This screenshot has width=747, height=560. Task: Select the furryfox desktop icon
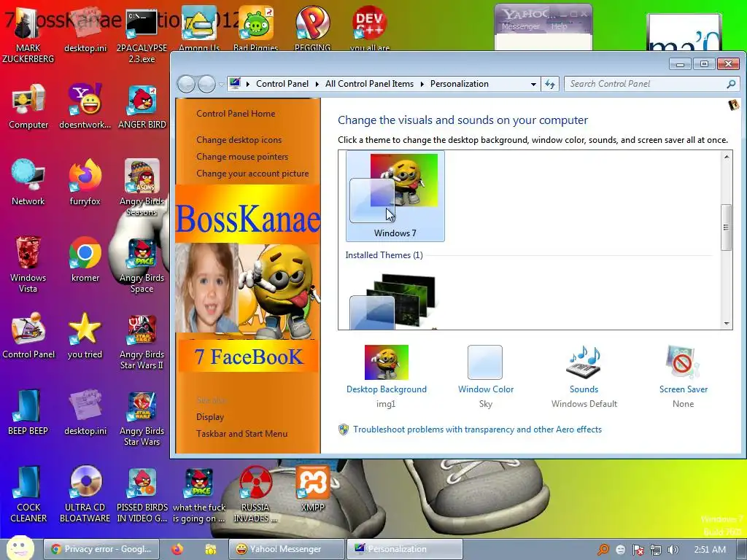tap(85, 183)
